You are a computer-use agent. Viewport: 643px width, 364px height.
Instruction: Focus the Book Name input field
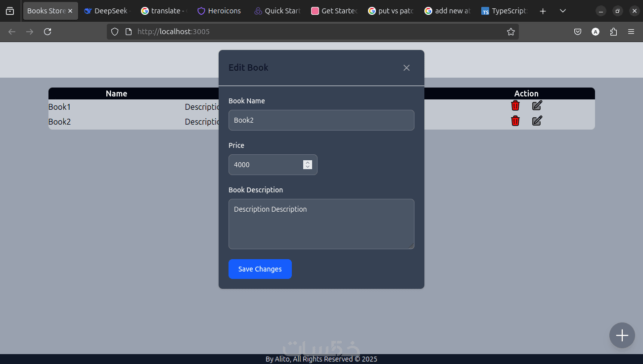(321, 120)
